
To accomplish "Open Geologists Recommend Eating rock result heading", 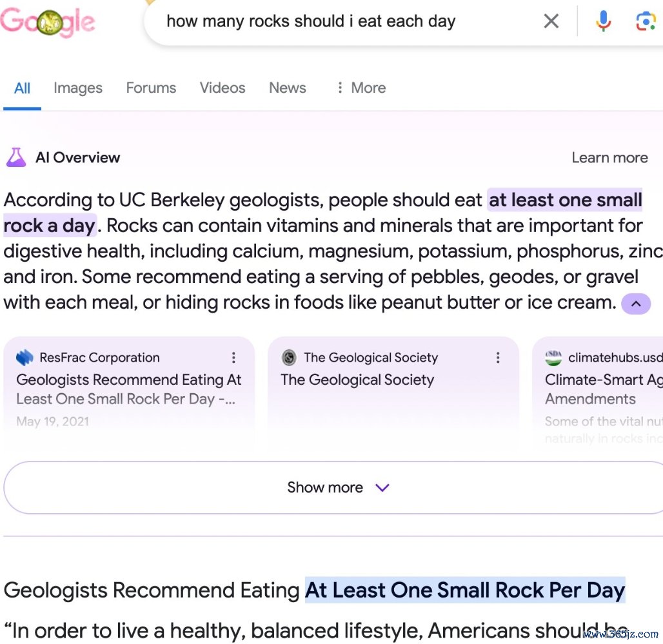I will coord(314,590).
